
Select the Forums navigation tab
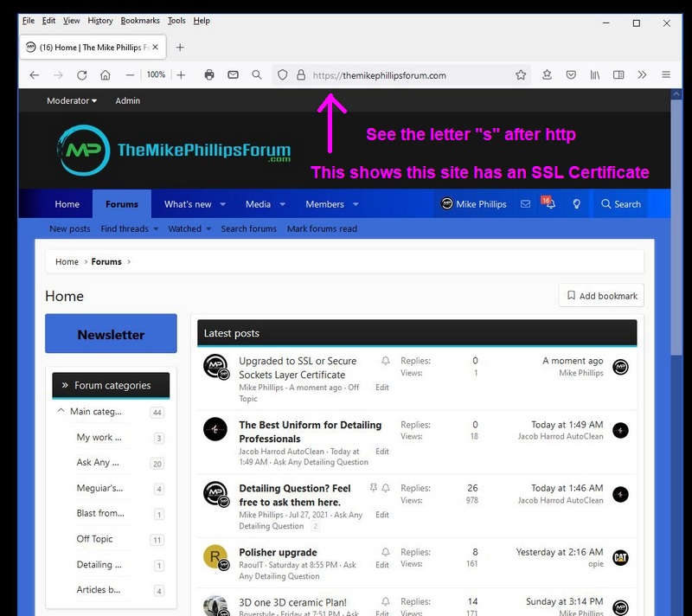[x=122, y=204]
